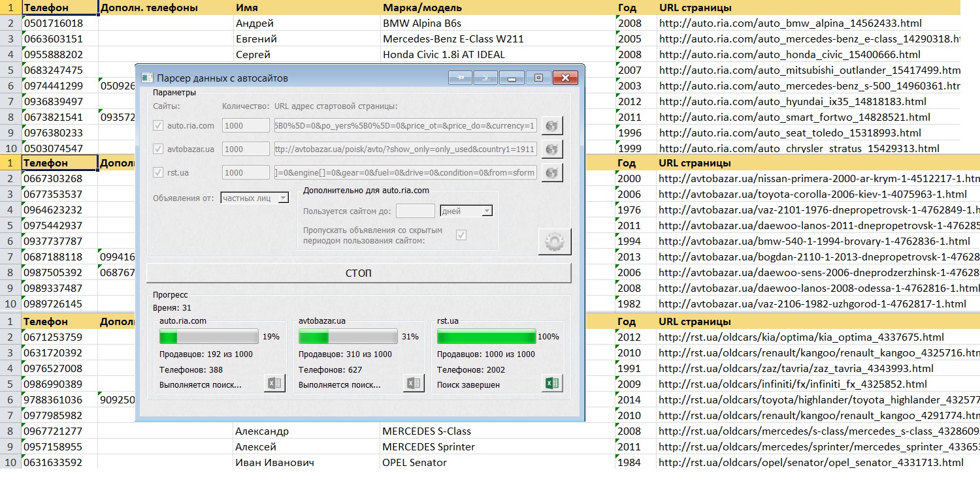
Task: Click the auto.ria.com progress bar at 19%
Action: [209, 337]
